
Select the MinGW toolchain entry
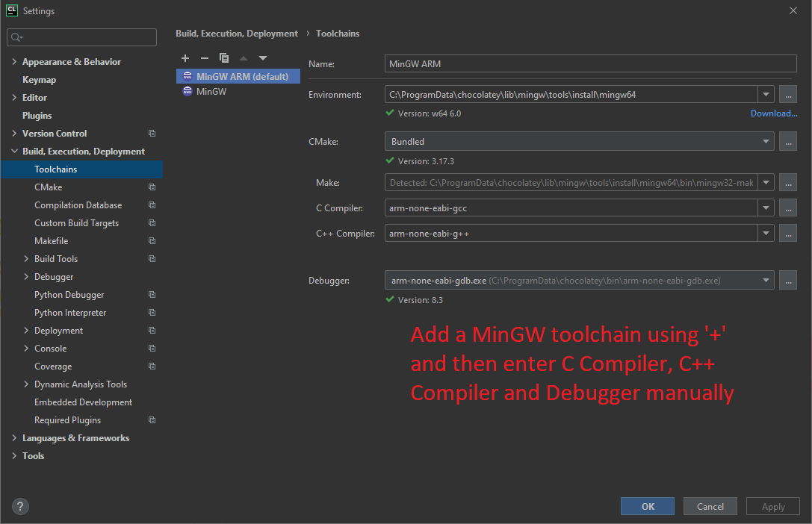(x=238, y=92)
